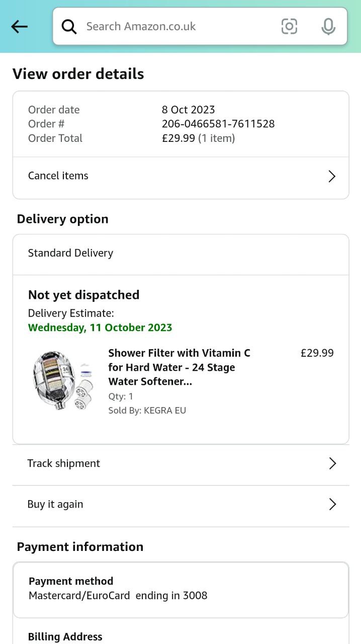Tap the Sold By KEGRA EU text
The height and width of the screenshot is (644, 361).
coord(147,411)
